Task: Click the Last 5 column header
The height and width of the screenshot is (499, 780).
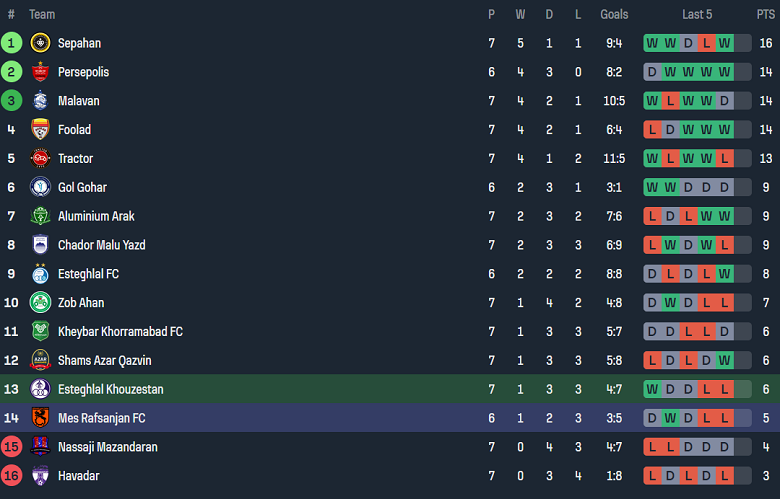Action: [697, 14]
